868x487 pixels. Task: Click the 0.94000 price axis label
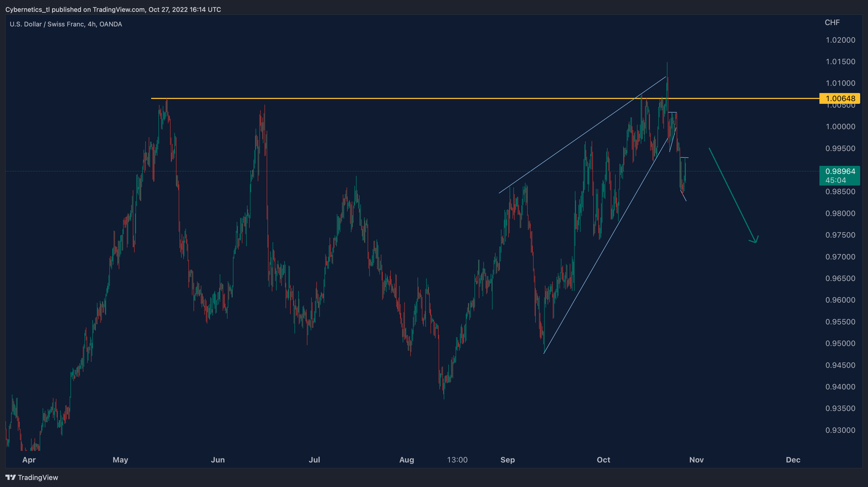point(840,387)
